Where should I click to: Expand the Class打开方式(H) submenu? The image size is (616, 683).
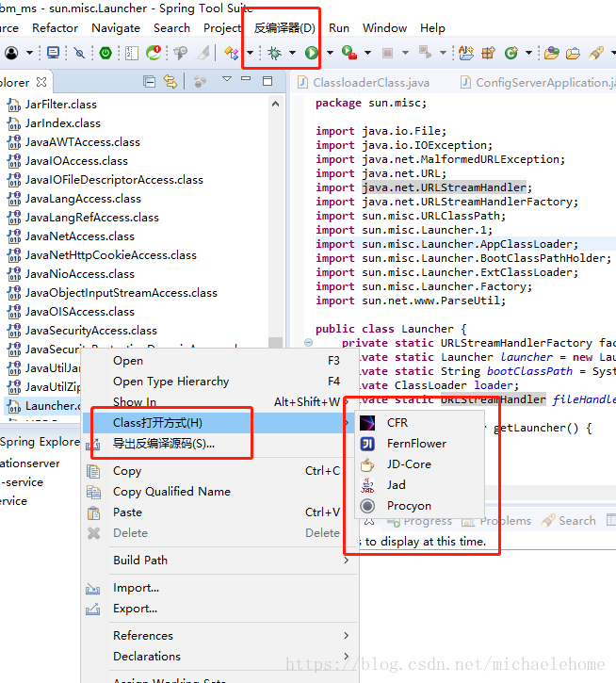click(x=220, y=423)
